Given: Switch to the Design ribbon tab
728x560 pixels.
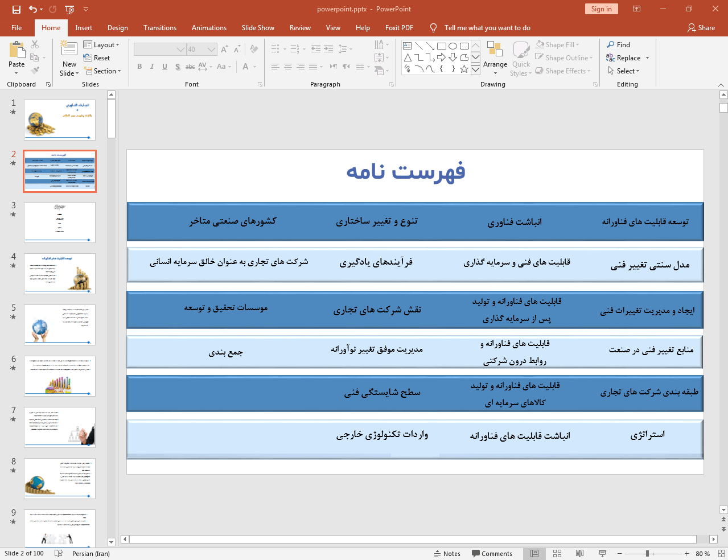Looking at the screenshot, I should 117,28.
